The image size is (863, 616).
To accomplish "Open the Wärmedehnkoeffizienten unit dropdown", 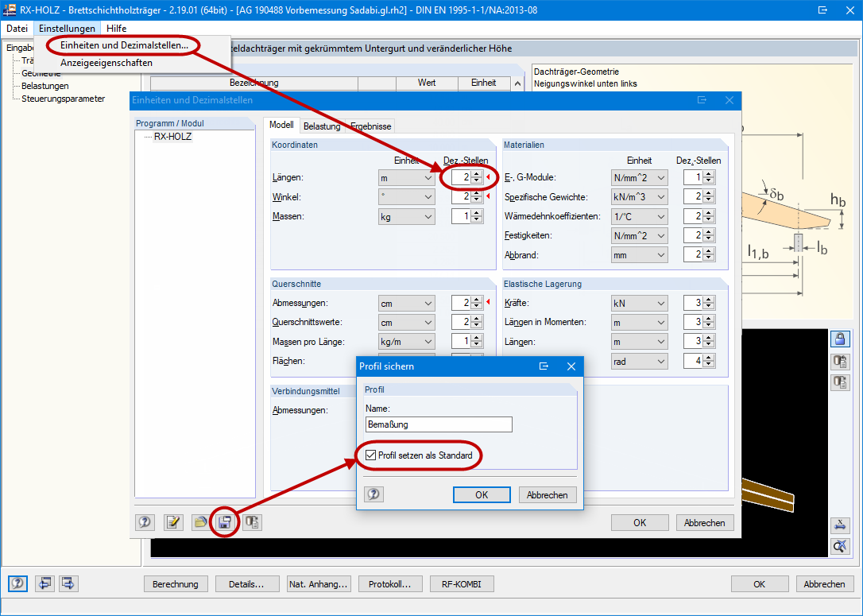I will point(640,216).
